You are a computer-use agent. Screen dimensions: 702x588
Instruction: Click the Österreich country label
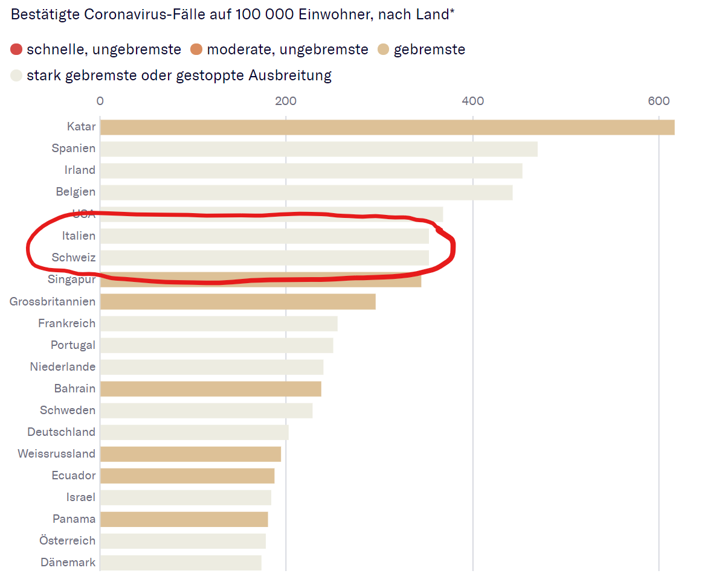point(68,540)
